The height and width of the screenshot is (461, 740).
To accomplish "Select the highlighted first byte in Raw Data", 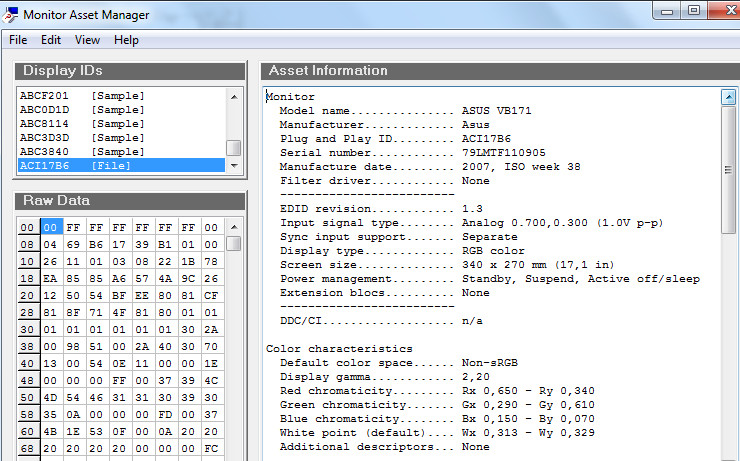I will (x=52, y=228).
